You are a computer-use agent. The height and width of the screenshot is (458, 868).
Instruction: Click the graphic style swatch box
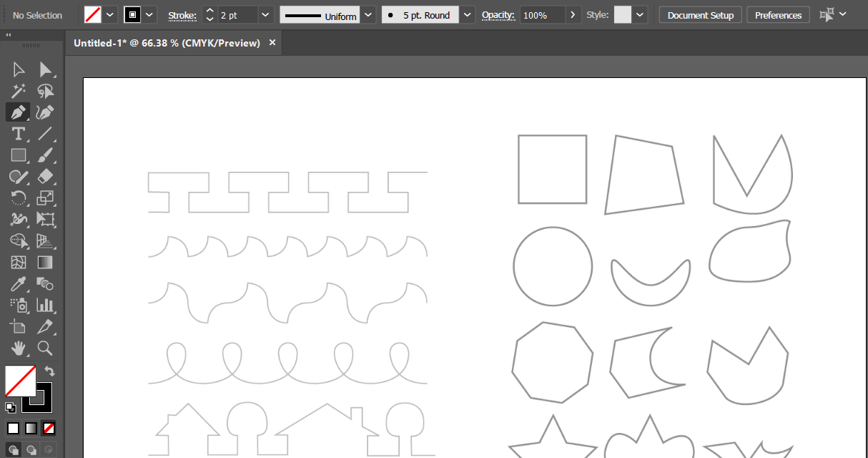tap(623, 15)
